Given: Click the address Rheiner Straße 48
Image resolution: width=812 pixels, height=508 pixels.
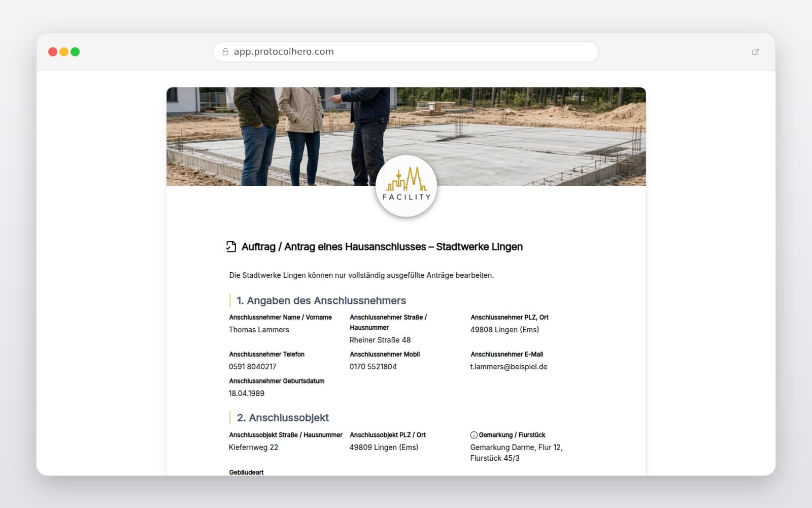Looking at the screenshot, I should [380, 340].
